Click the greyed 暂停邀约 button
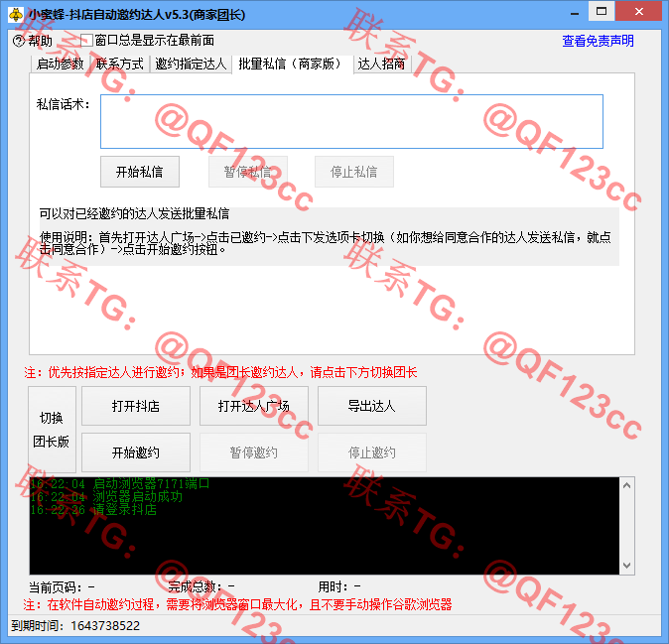 [254, 452]
